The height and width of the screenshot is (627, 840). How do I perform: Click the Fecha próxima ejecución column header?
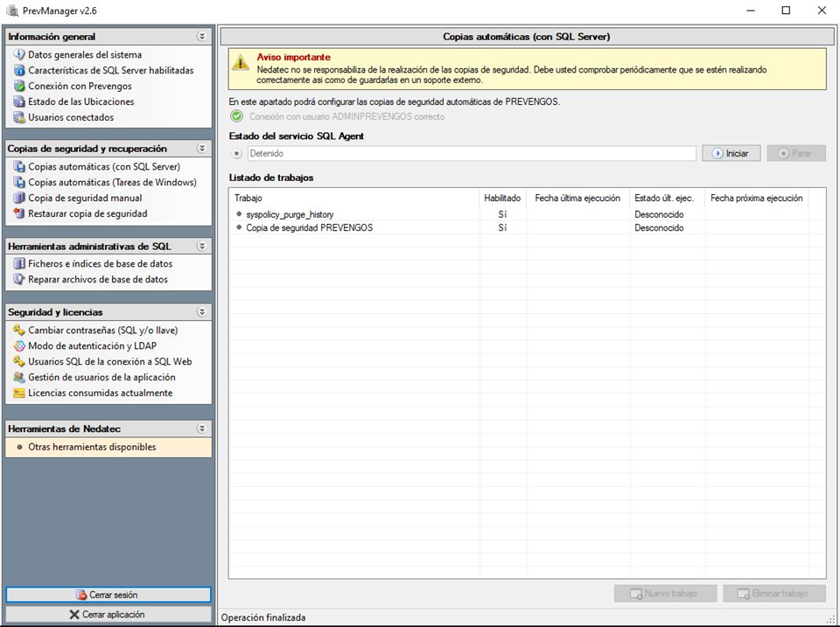(756, 199)
